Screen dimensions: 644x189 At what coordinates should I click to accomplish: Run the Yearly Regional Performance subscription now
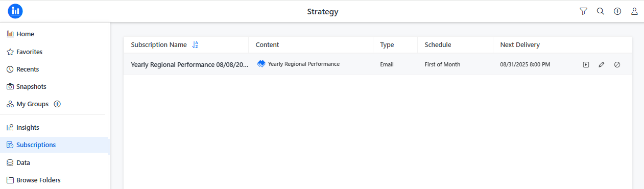(x=586, y=65)
